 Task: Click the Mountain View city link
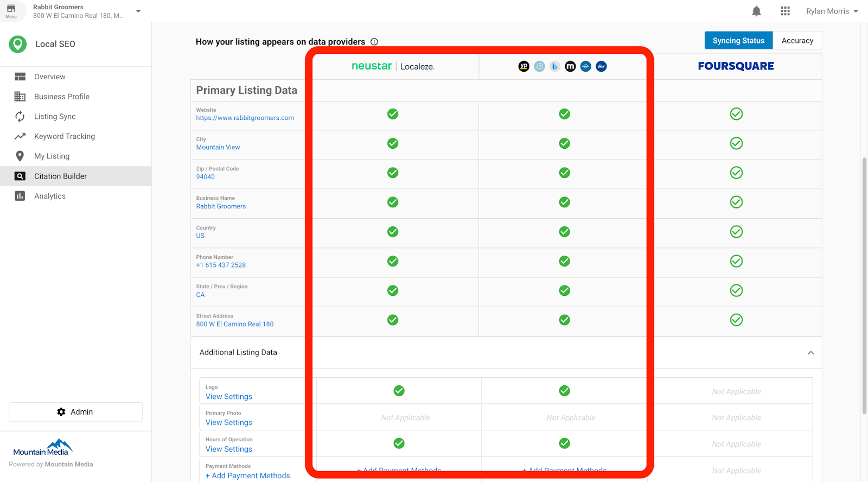(x=218, y=147)
